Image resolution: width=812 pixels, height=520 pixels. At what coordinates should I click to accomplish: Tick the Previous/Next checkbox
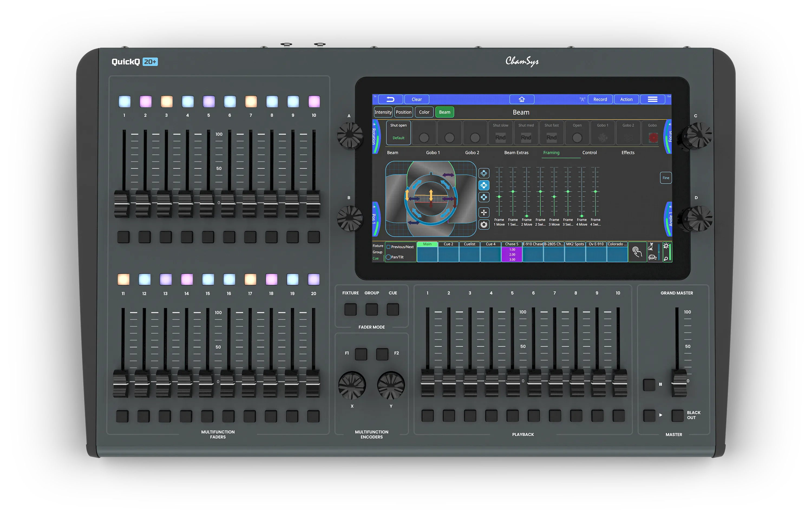[x=388, y=247]
